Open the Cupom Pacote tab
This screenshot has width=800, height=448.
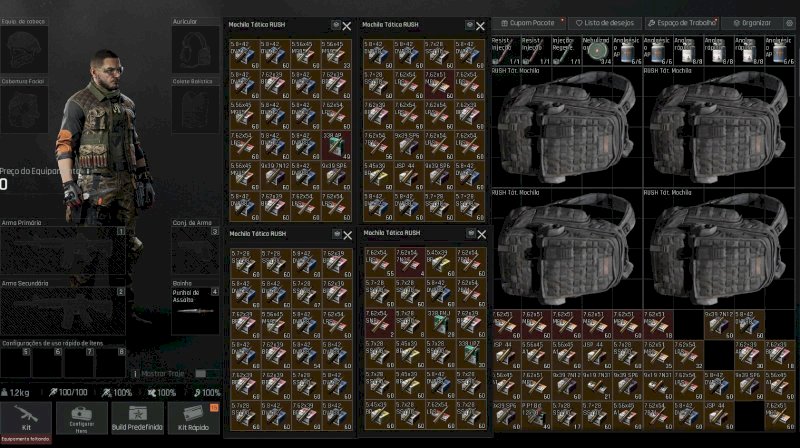coord(528,23)
